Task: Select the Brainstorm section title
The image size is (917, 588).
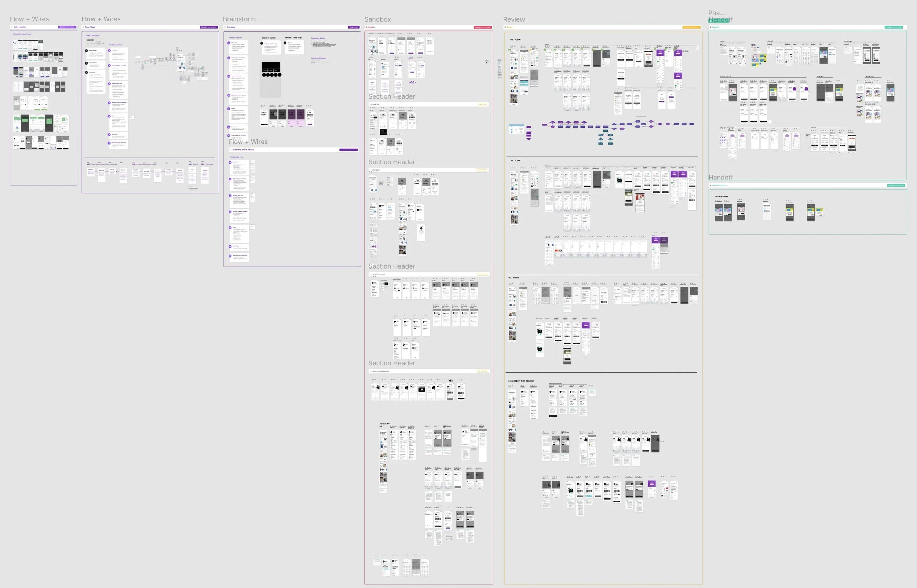Action: [x=239, y=19]
